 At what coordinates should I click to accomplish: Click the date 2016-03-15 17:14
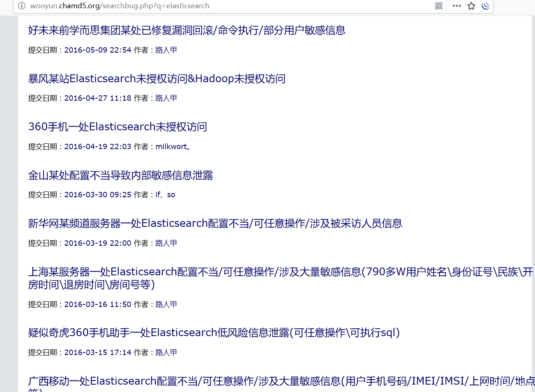[x=98, y=353]
